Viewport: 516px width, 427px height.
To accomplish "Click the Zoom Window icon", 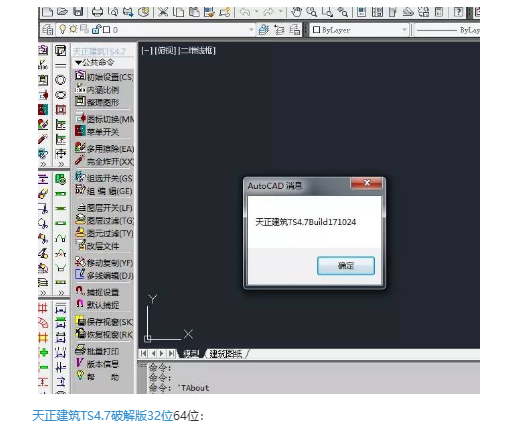I will tap(327, 12).
